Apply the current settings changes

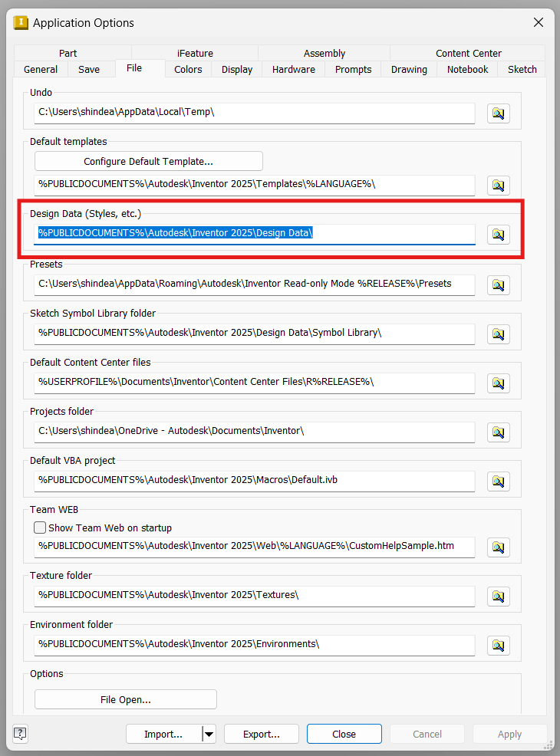(x=509, y=734)
